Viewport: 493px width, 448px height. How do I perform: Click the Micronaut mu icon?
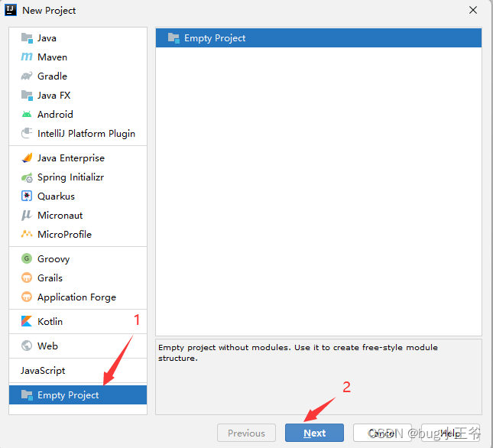[27, 216]
